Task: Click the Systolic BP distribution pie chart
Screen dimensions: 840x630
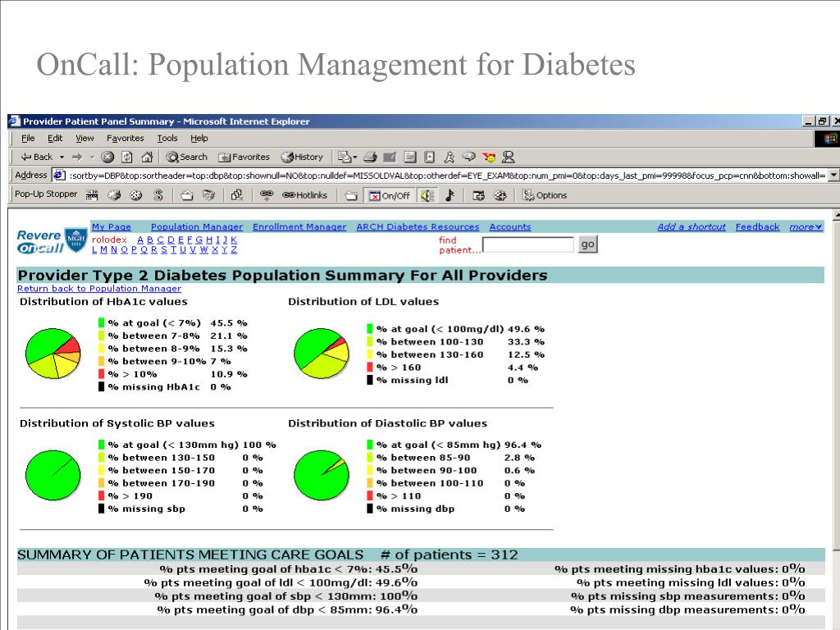Action: tap(53, 475)
